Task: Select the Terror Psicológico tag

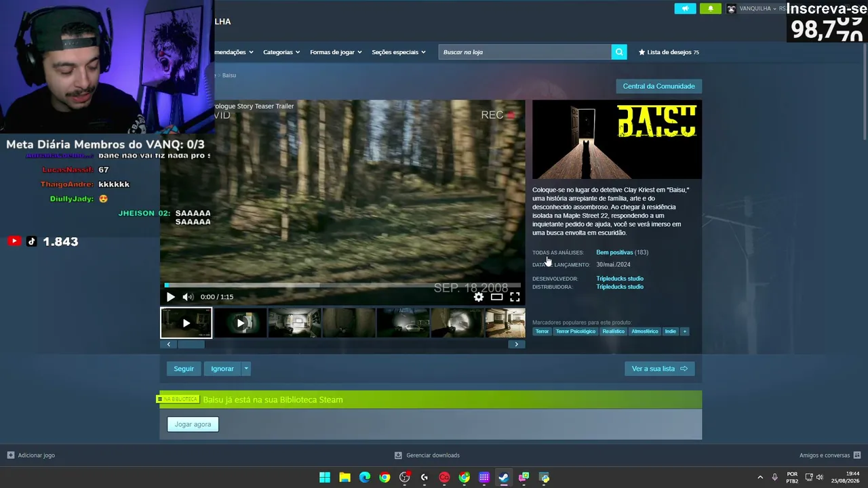Action: tap(576, 331)
